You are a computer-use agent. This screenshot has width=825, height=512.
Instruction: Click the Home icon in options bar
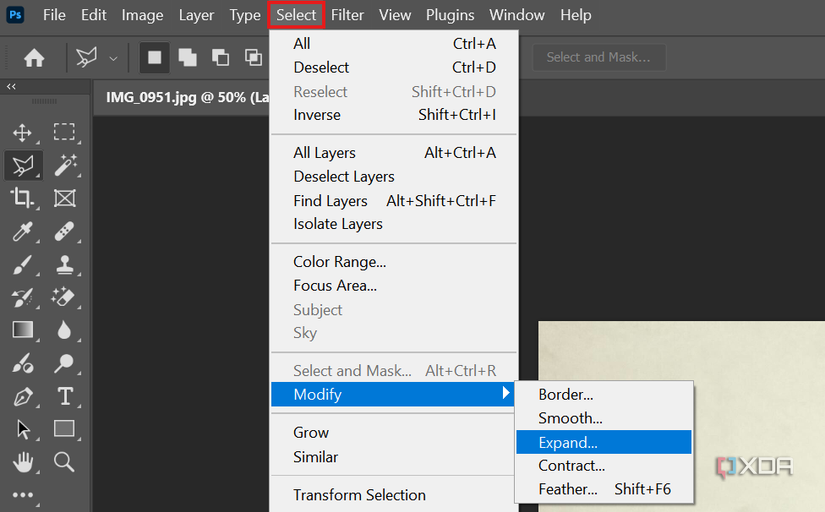tap(34, 58)
